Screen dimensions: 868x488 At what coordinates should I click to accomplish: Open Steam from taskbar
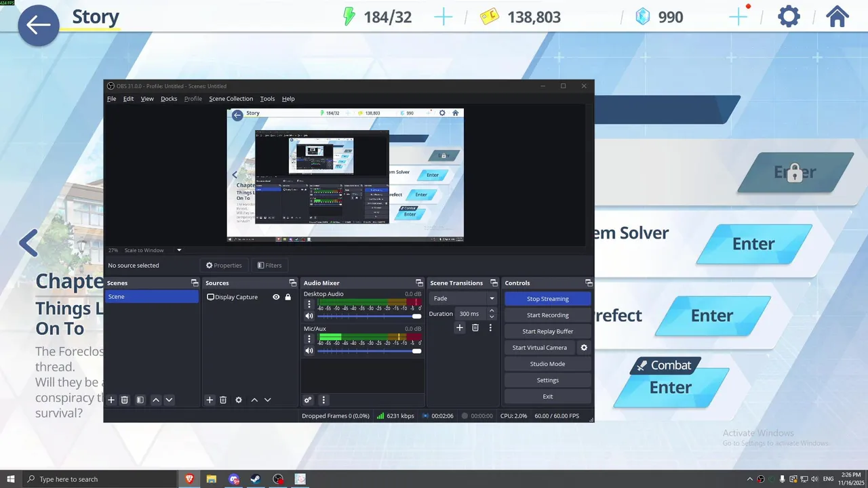(x=256, y=479)
